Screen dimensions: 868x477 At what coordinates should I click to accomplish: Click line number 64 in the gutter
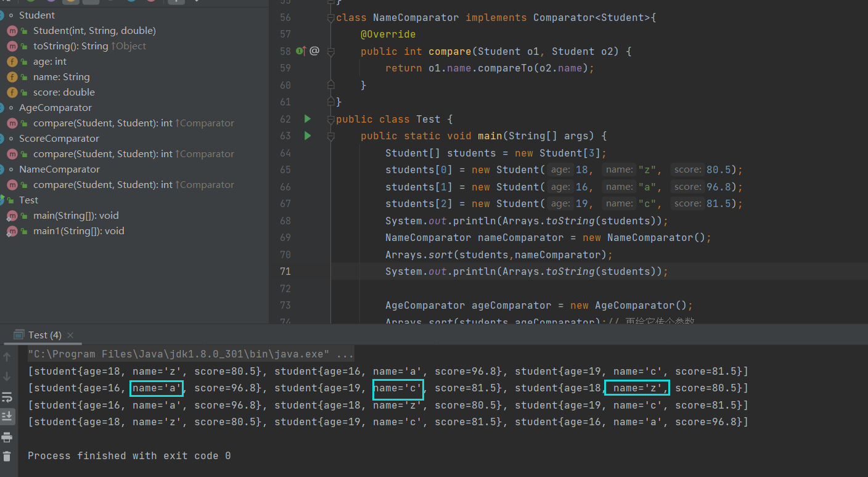click(285, 153)
